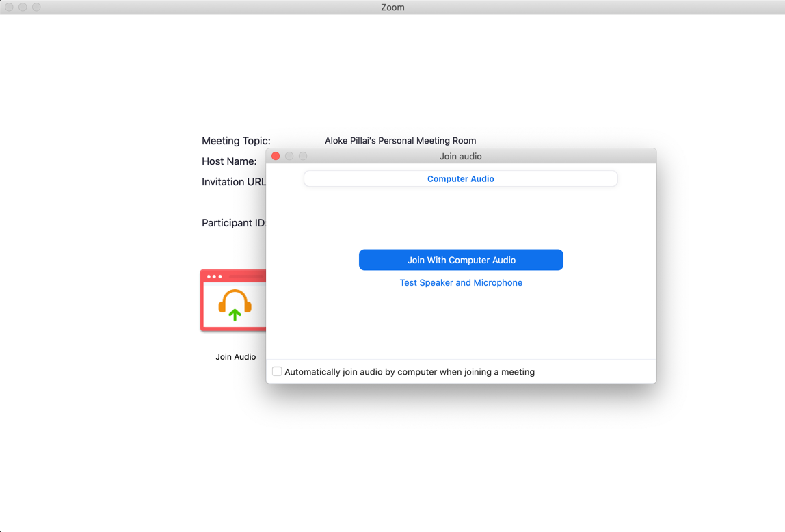The image size is (785, 532).
Task: Click the Participant ID label
Action: coord(234,223)
